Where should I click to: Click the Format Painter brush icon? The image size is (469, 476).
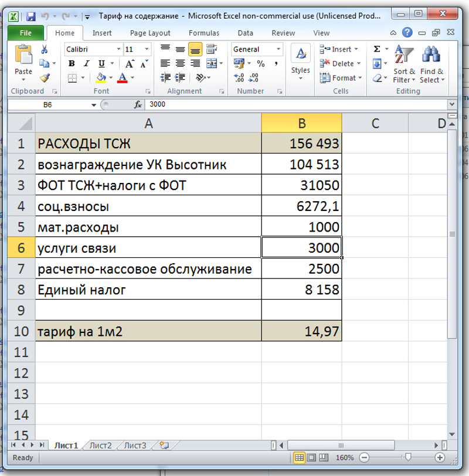tap(44, 77)
